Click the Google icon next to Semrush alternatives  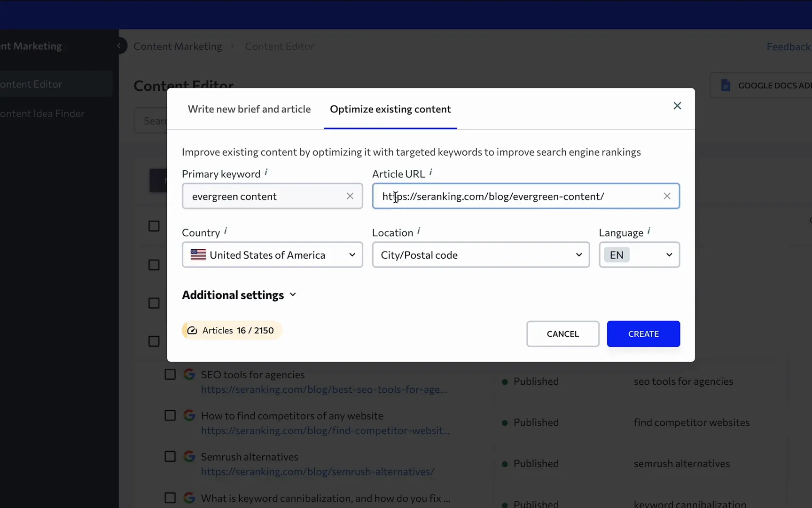[x=189, y=456]
